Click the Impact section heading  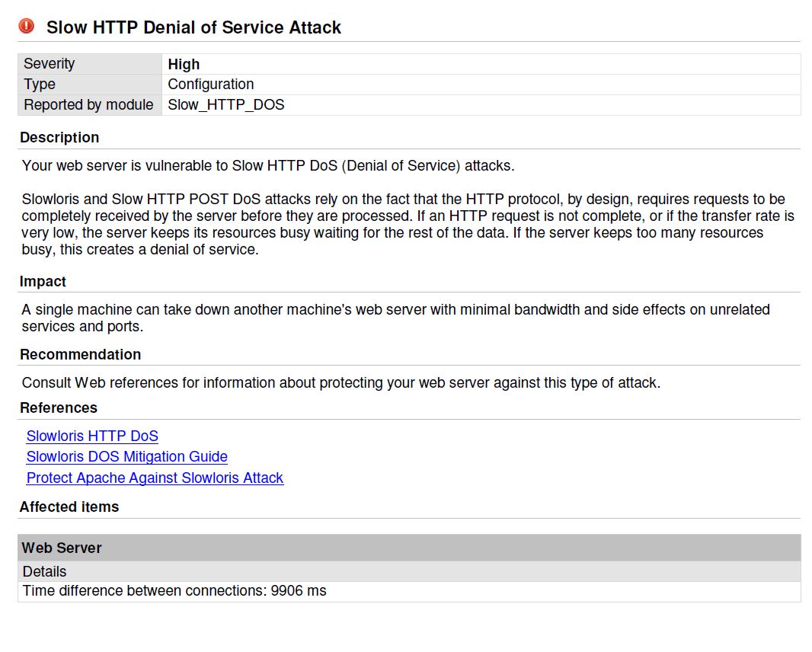coord(43,281)
